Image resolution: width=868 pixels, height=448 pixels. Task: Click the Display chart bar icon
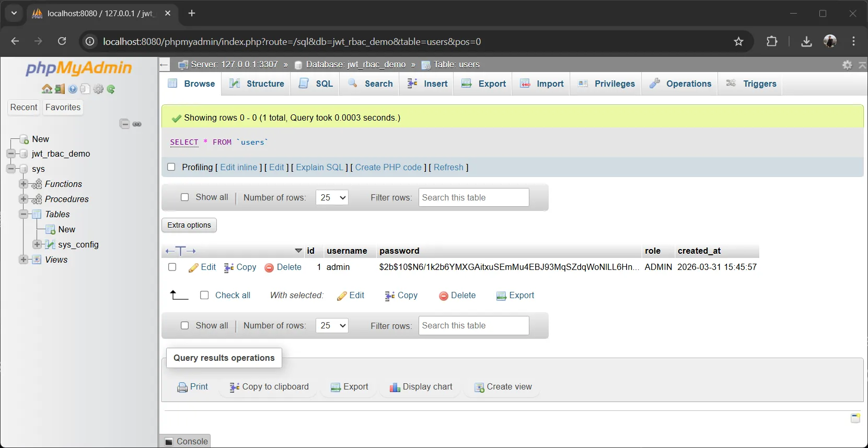pos(395,387)
